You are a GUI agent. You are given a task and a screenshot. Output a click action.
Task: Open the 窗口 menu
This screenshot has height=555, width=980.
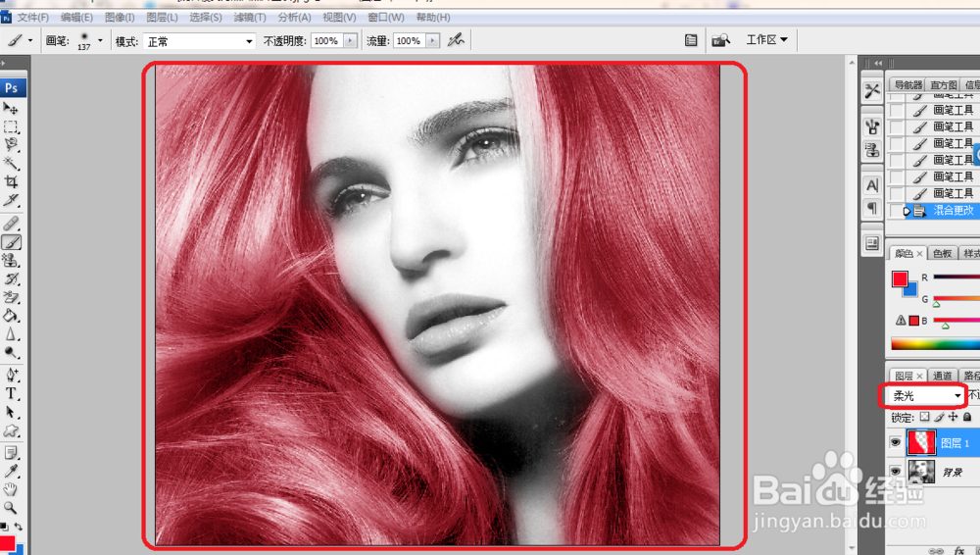click(x=385, y=18)
